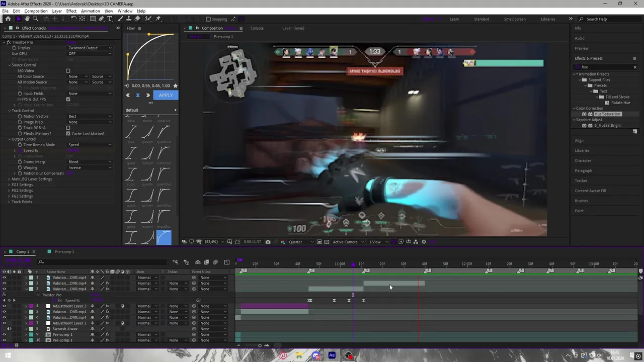This screenshot has height=362, width=644.
Task: Select the Hand tool
Action: point(27,19)
